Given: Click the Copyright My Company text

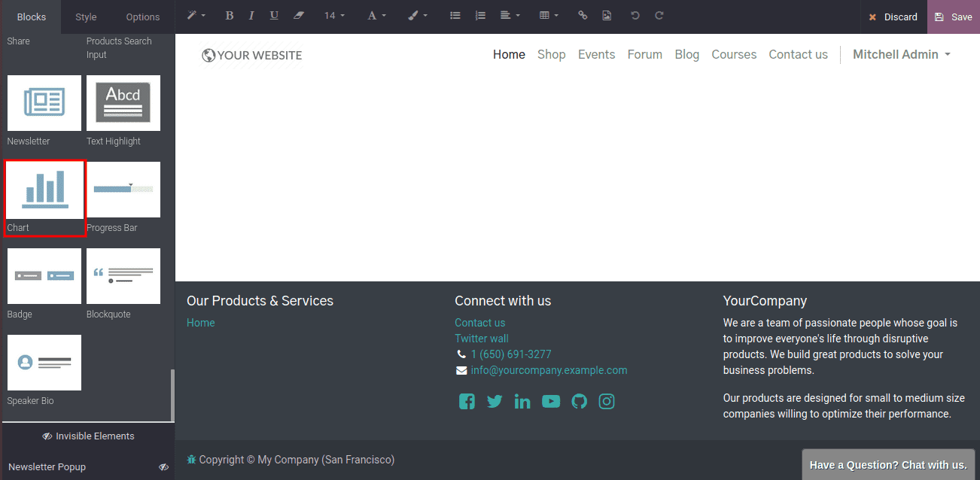Looking at the screenshot, I should [x=297, y=460].
